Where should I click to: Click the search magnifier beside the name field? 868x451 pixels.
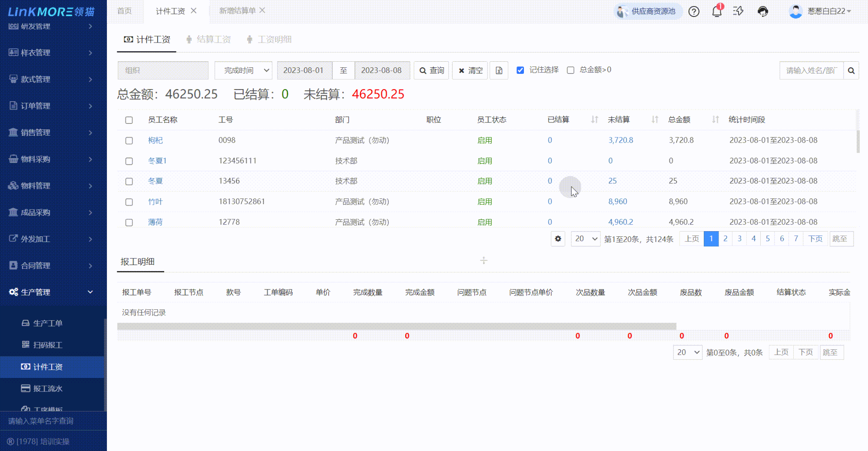851,70
